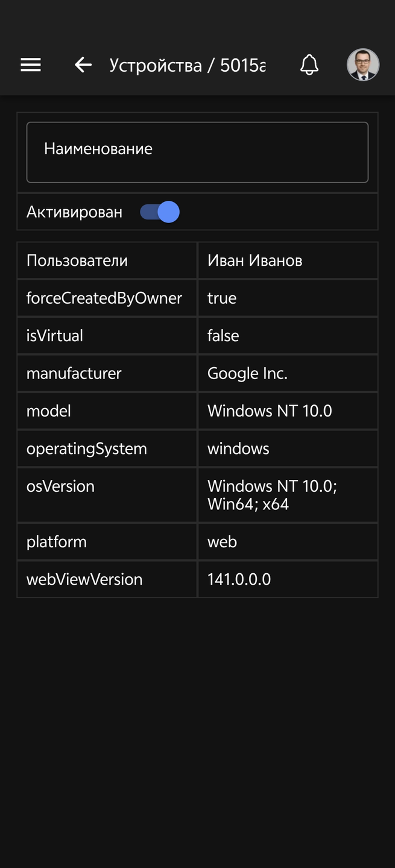This screenshot has height=868, width=395.
Task: Select the operatingSystem label cell
Action: [87, 448]
